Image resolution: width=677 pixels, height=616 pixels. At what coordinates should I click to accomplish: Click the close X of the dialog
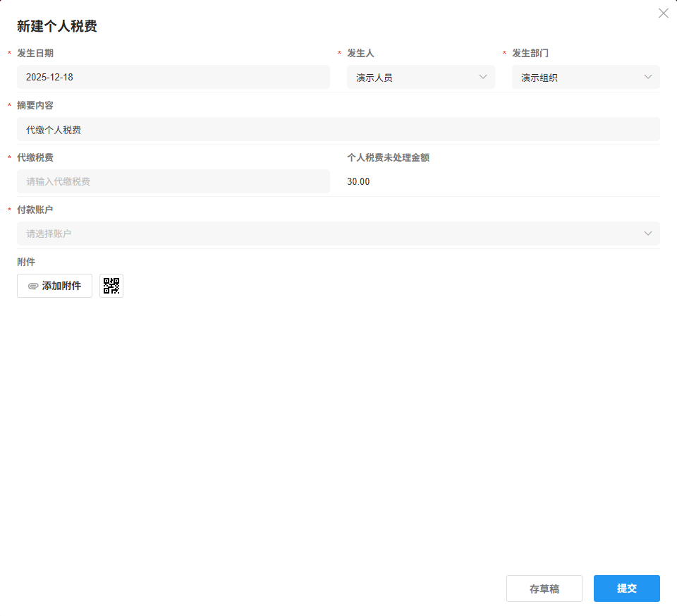[663, 13]
